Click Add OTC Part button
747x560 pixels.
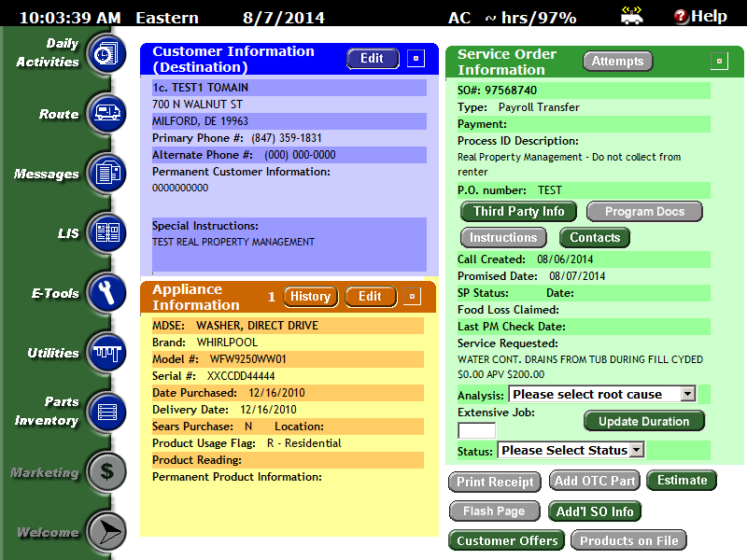coord(595,481)
